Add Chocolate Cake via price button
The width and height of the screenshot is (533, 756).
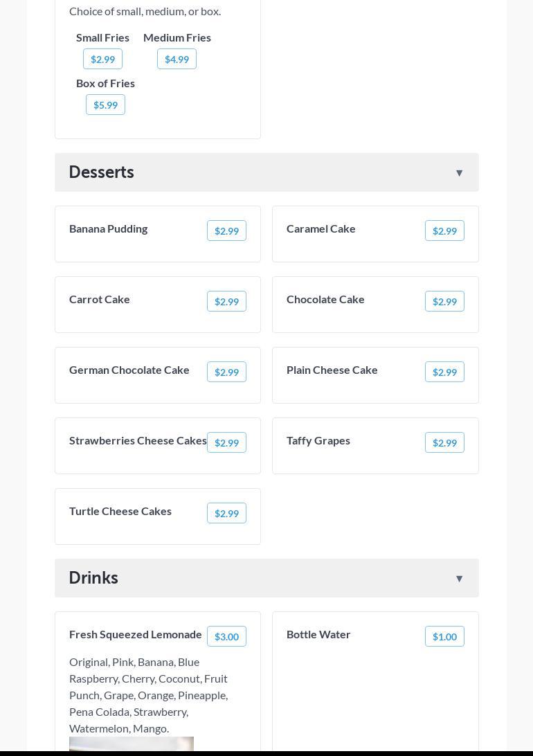tap(444, 302)
